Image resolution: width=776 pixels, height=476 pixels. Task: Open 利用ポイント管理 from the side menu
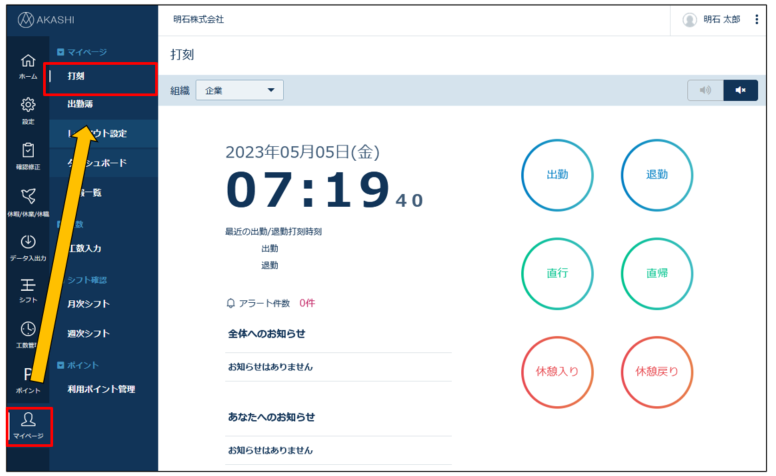pyautogui.click(x=100, y=389)
